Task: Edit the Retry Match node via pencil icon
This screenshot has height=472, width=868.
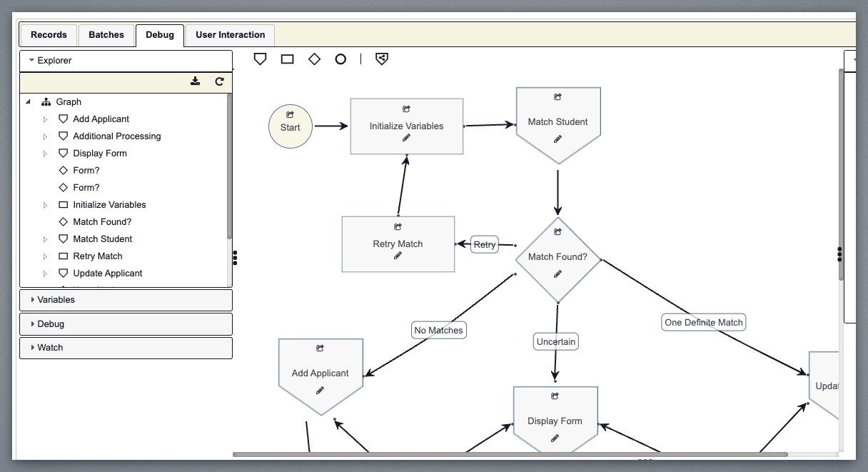Action: pyautogui.click(x=398, y=256)
